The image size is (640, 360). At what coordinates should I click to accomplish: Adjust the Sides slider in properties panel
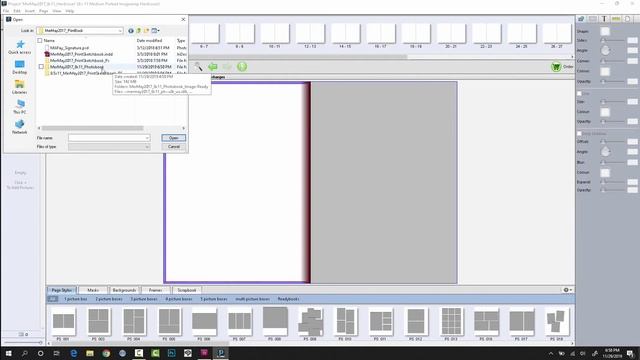pos(613,40)
